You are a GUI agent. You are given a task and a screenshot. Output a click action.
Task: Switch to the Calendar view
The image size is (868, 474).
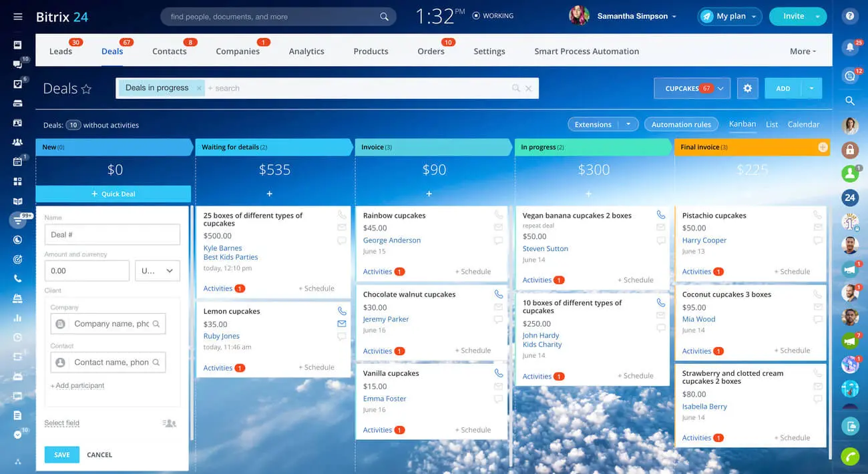pos(803,124)
